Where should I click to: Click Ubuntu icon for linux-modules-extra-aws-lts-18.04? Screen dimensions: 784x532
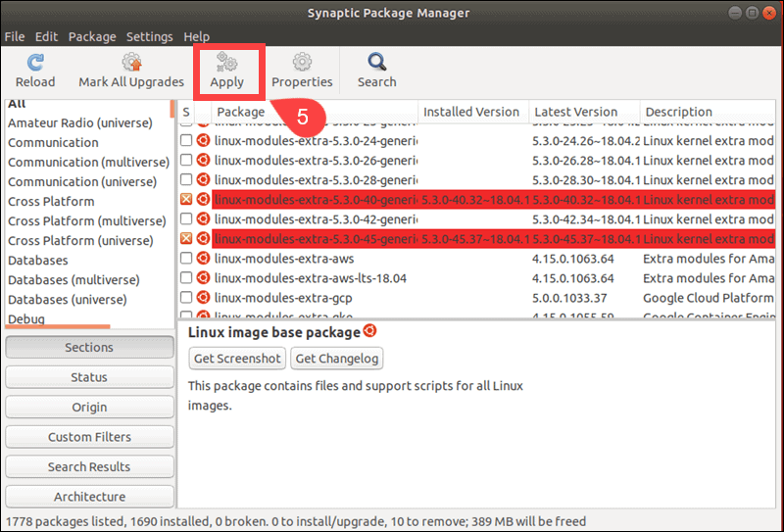203,278
